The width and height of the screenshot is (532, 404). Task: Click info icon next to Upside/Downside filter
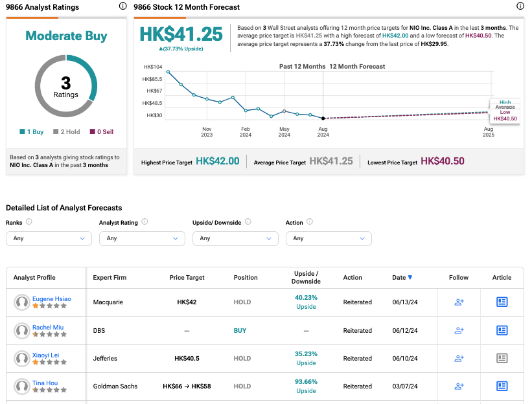[248, 222]
